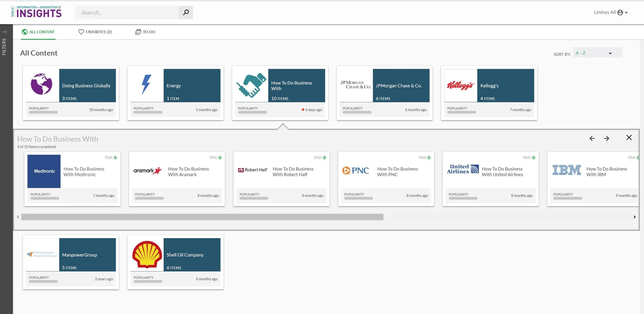Open the user account avatar icon

coord(620,12)
